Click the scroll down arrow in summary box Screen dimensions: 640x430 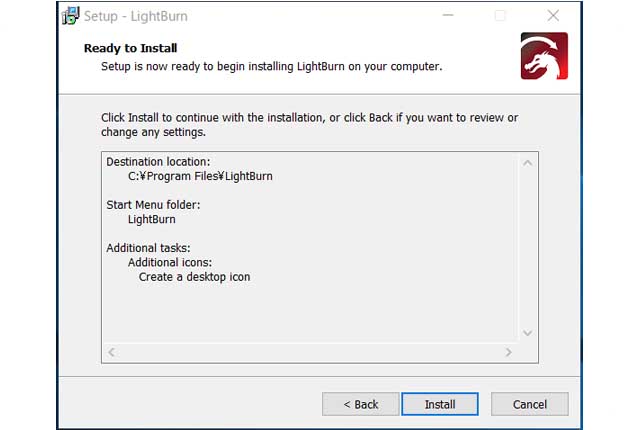pyautogui.click(x=527, y=333)
